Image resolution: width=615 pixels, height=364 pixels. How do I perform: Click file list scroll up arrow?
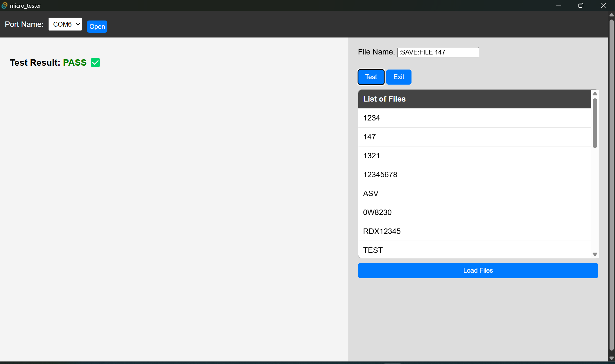(595, 94)
